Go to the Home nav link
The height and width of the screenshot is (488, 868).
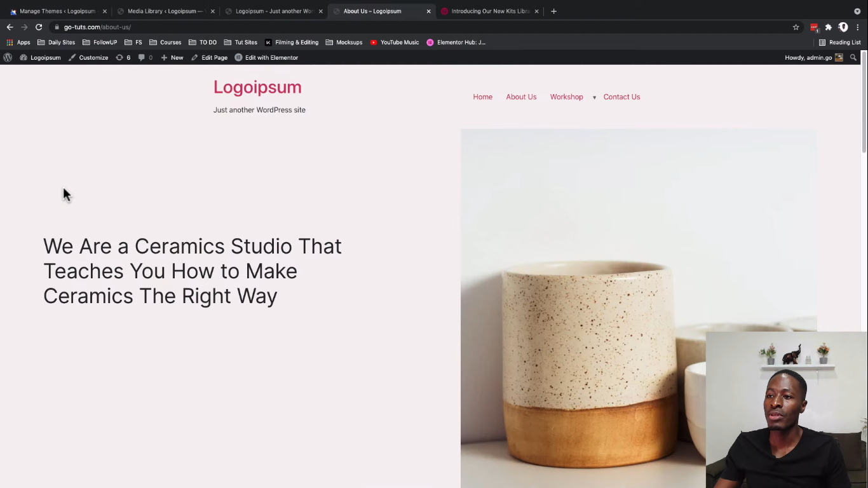pyautogui.click(x=483, y=97)
